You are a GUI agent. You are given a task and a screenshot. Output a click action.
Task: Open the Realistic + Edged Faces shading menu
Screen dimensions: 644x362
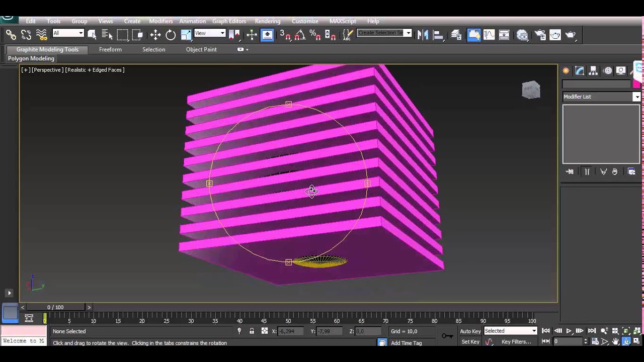pos(95,70)
